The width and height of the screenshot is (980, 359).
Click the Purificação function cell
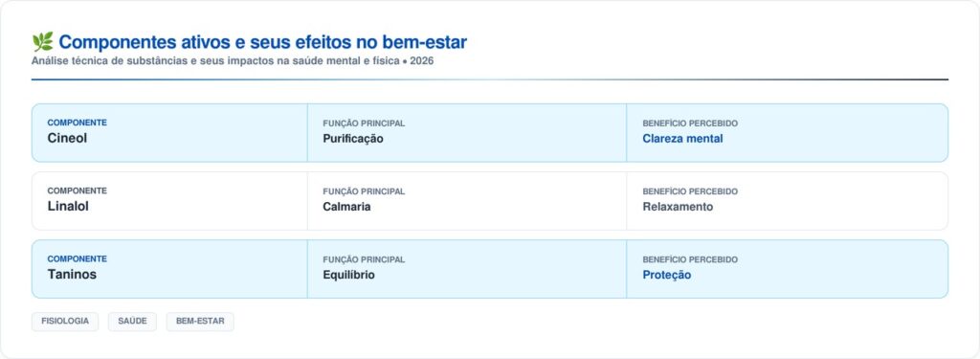[x=467, y=133]
